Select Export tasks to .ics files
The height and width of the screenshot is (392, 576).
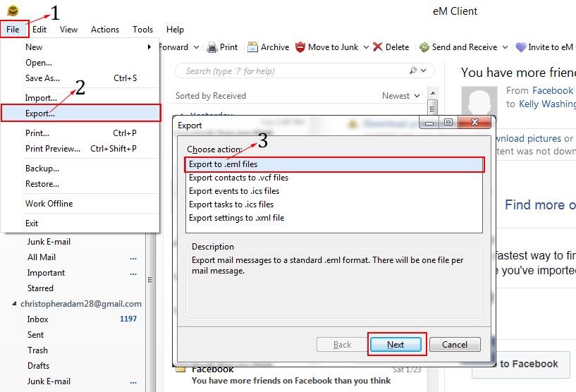pos(334,204)
